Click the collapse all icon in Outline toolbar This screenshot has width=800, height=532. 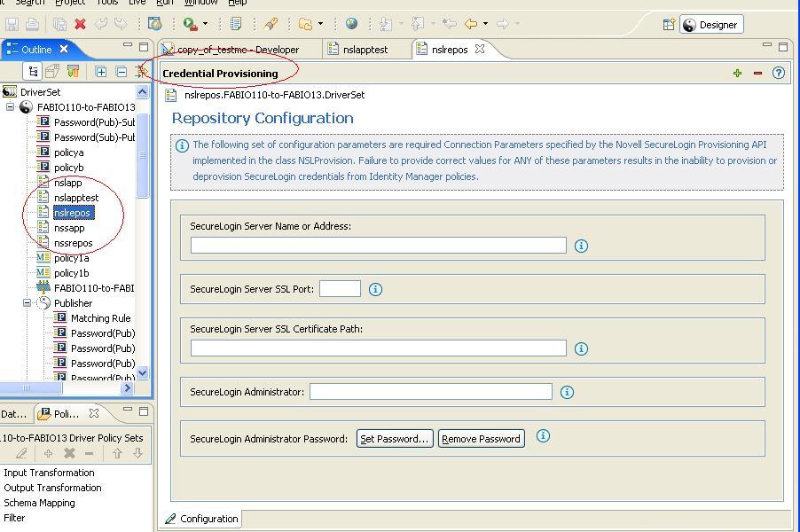click(x=122, y=72)
